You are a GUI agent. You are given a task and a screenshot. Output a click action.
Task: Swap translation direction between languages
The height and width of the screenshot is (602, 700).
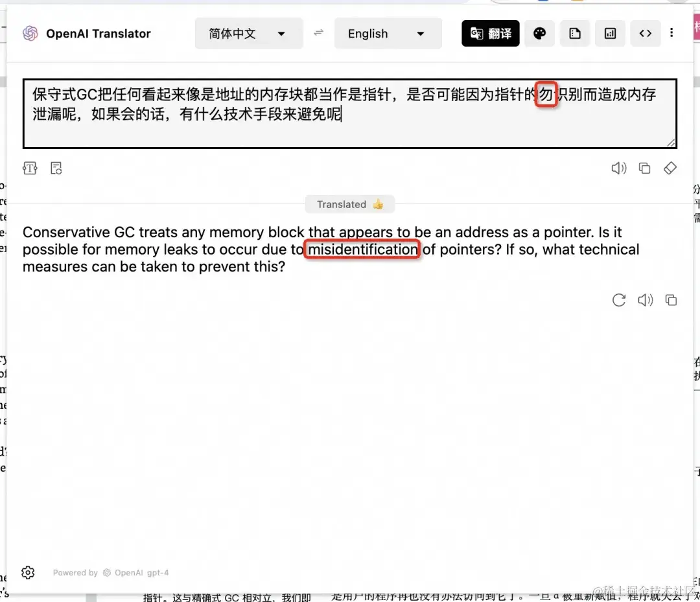coord(318,33)
